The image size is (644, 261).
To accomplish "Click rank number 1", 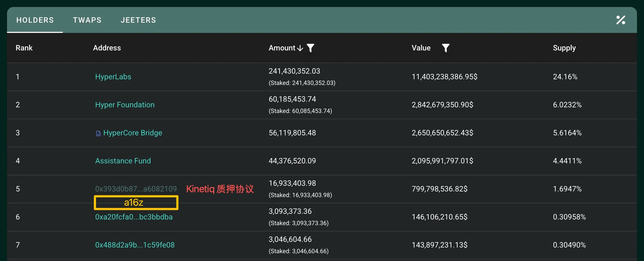I will click(x=18, y=77).
